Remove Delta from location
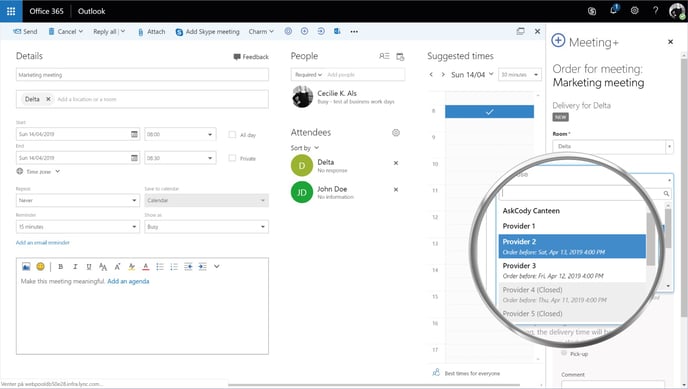This screenshot has height=389, width=688. tap(48, 99)
